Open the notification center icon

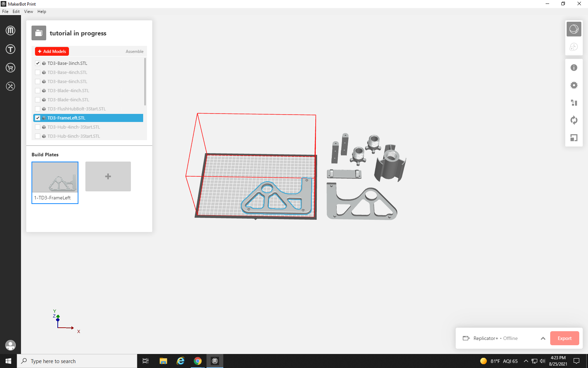[576, 361]
